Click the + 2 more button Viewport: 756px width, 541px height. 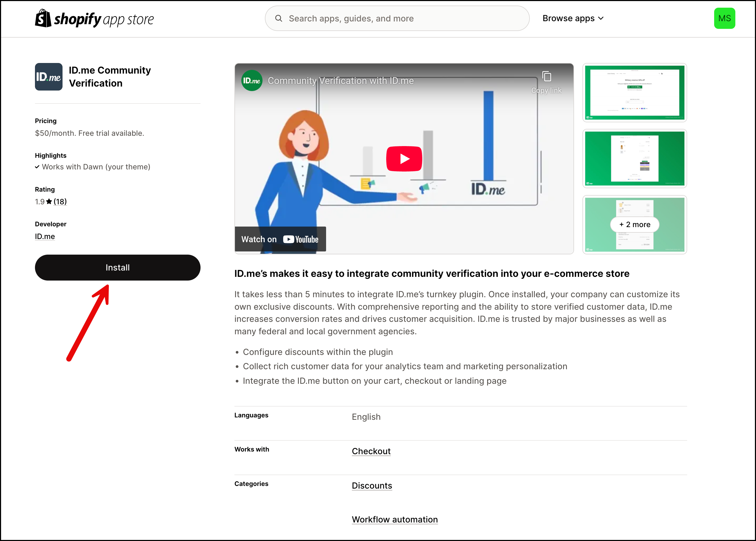634,224
